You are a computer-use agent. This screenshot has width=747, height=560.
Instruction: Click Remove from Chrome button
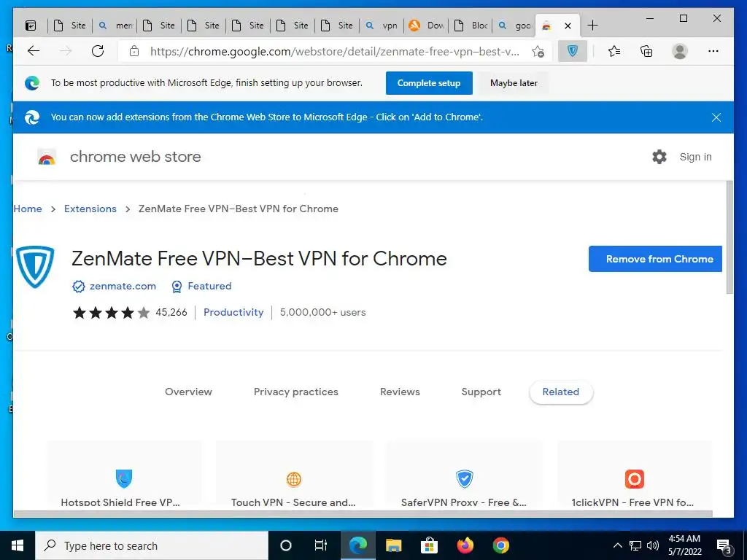point(656,259)
